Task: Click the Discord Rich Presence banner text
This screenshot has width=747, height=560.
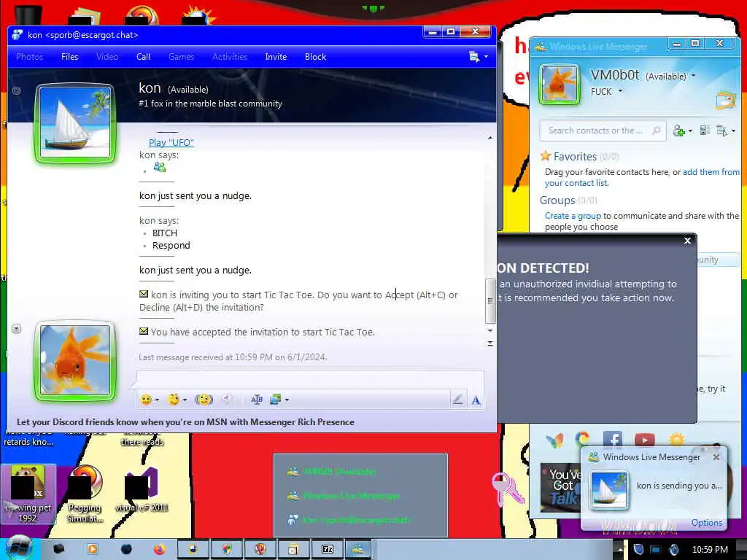Action: (185, 422)
